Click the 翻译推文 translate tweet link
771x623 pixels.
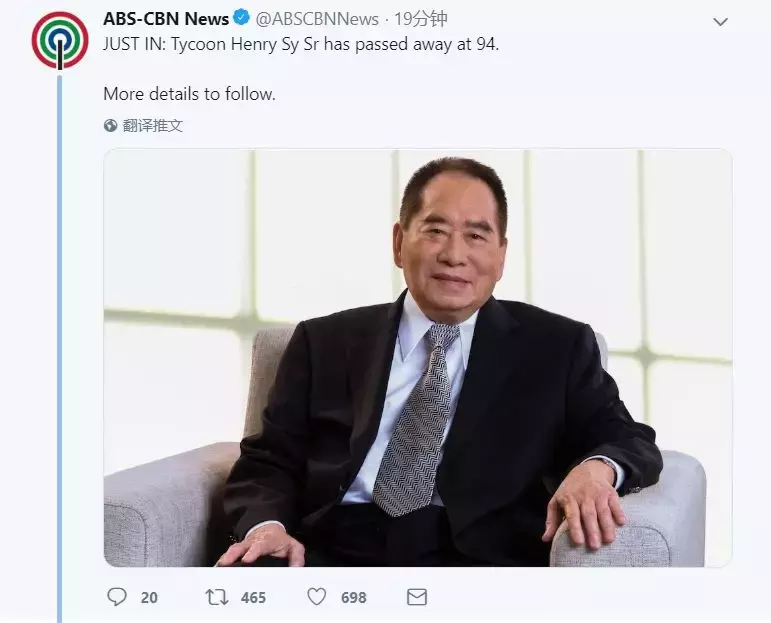pyautogui.click(x=152, y=126)
